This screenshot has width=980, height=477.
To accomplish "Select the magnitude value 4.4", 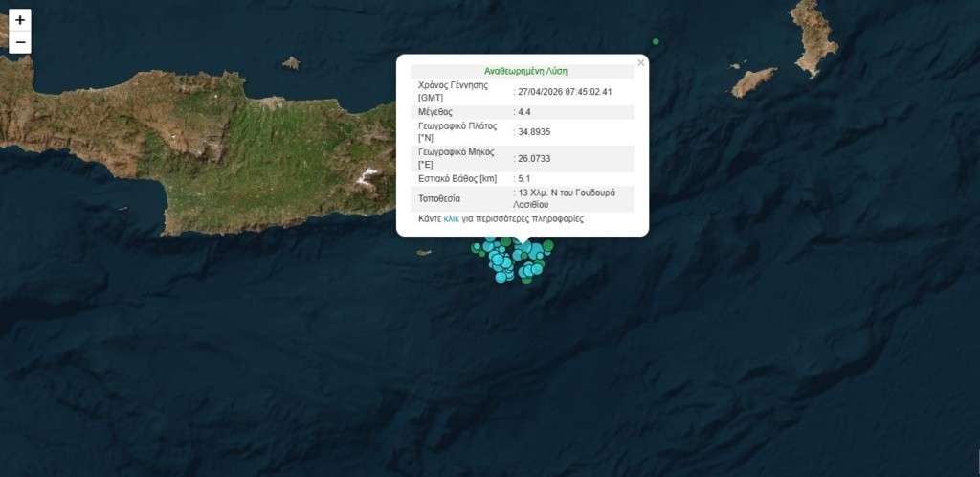I will [524, 112].
